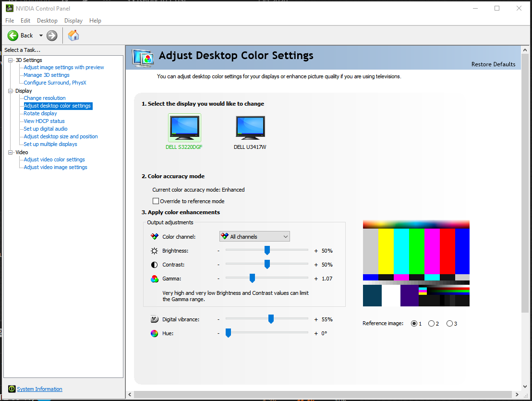
Task: Open the Back history dropdown arrow
Action: (x=41, y=36)
